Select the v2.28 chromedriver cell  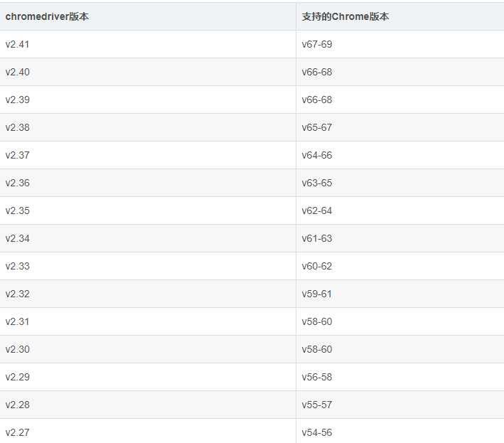pos(148,405)
